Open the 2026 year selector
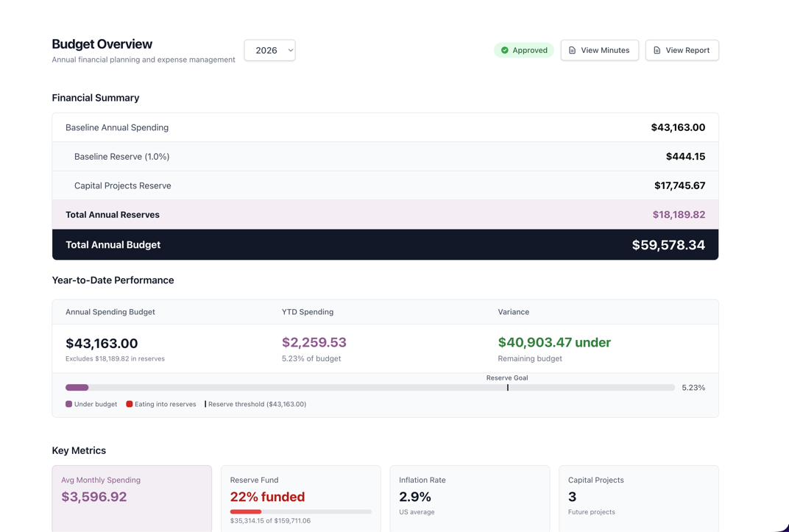Viewport: 789px width, 532px height. (269, 50)
